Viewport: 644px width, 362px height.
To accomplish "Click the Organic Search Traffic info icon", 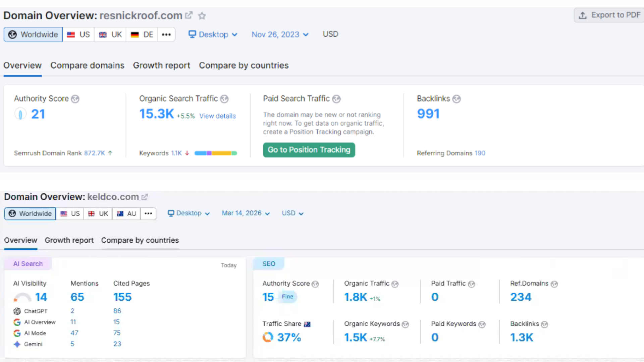I will (224, 99).
